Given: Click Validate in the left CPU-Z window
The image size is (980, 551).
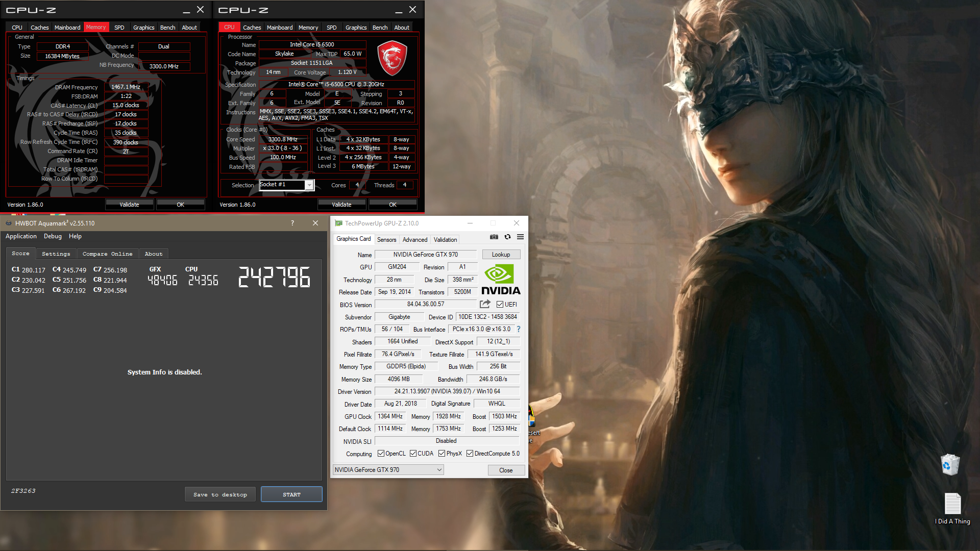Looking at the screenshot, I should pos(129,205).
